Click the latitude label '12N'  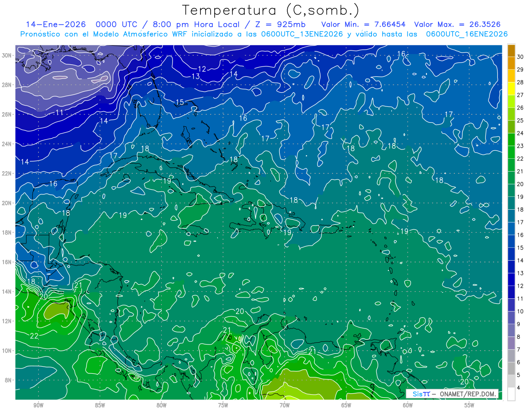(7, 321)
